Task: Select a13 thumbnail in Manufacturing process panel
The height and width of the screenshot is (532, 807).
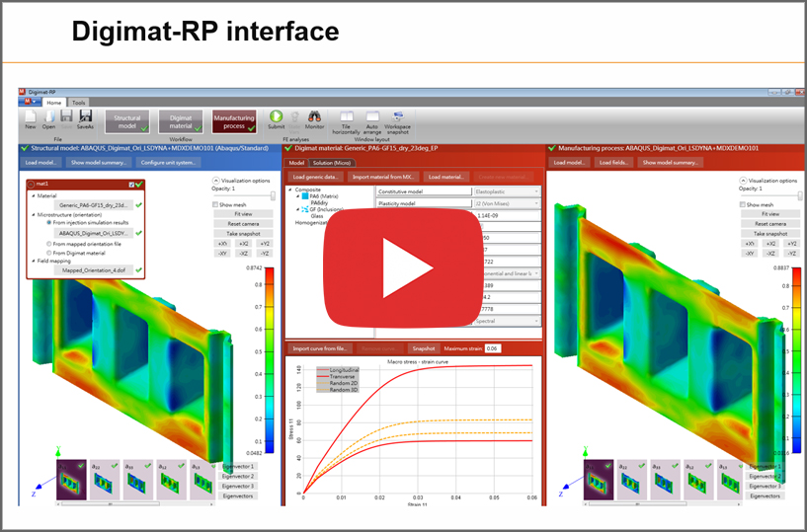Action: pyautogui.click(x=730, y=480)
